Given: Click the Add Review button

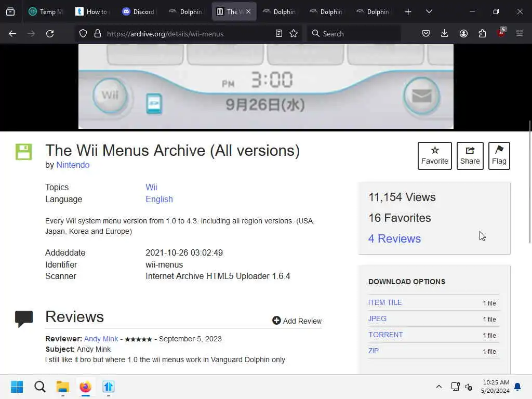Looking at the screenshot, I should [297, 321].
